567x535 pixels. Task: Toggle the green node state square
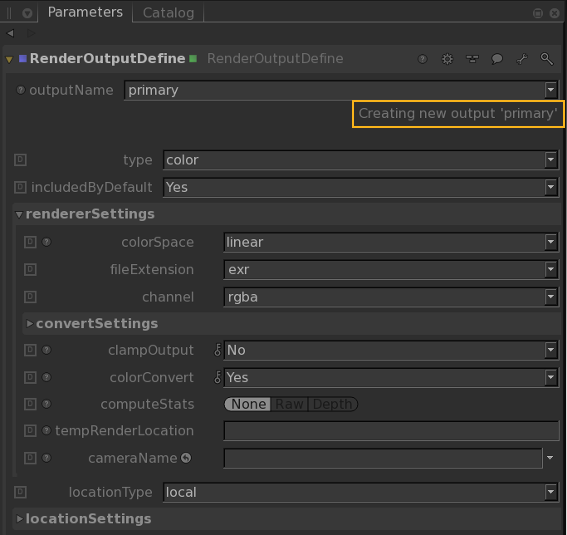[193, 59]
